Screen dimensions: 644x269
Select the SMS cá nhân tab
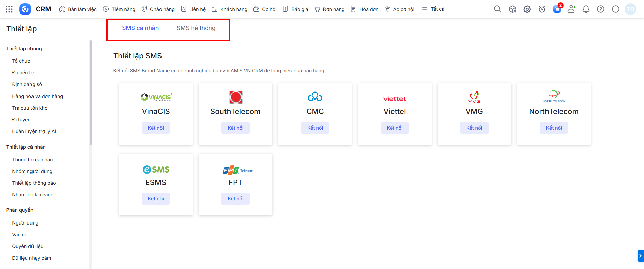click(140, 28)
